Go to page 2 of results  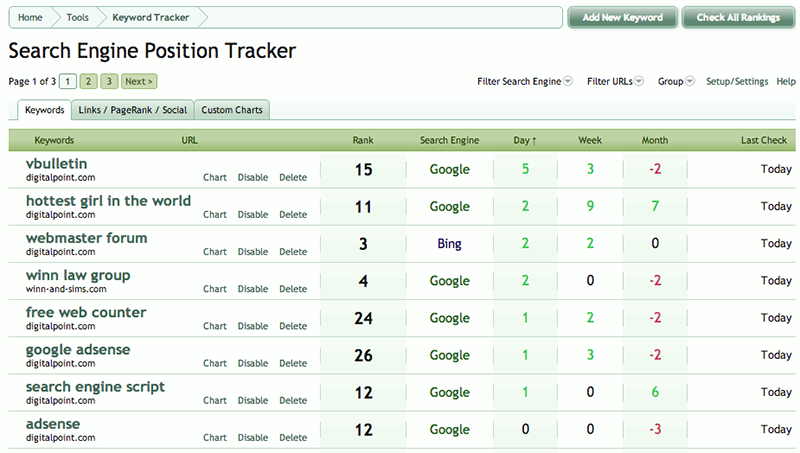pos(88,81)
